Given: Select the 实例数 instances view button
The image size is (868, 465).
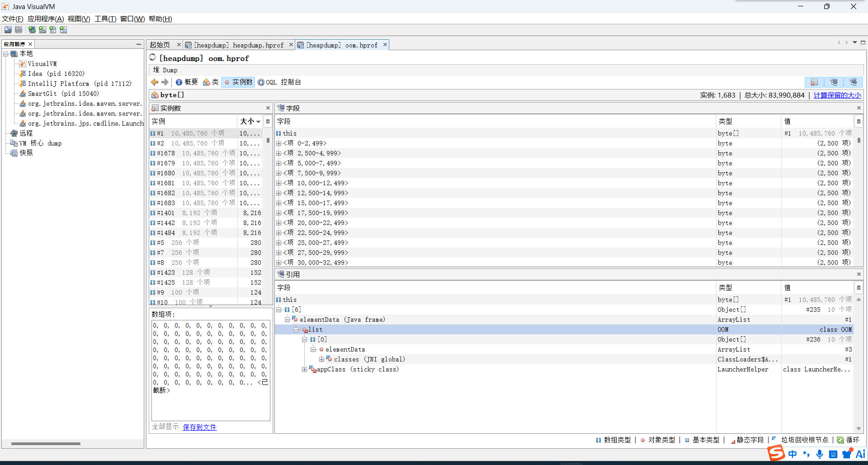Looking at the screenshot, I should (x=238, y=82).
